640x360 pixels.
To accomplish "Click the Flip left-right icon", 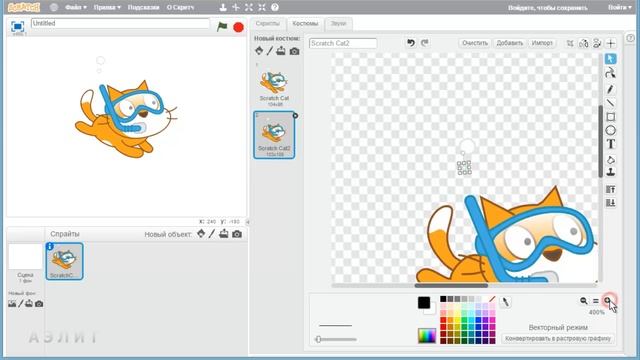I will click(x=584, y=43).
